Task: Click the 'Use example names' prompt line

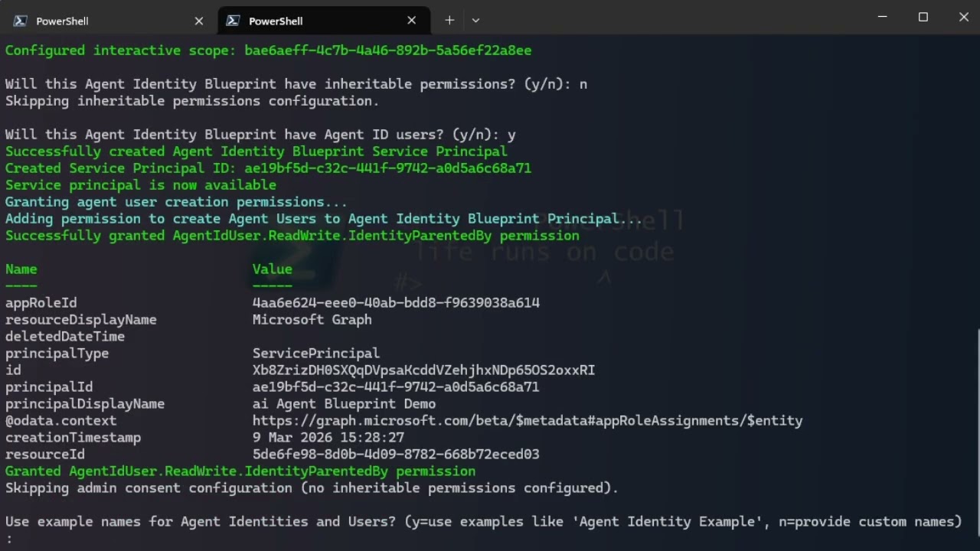Action: [484, 522]
